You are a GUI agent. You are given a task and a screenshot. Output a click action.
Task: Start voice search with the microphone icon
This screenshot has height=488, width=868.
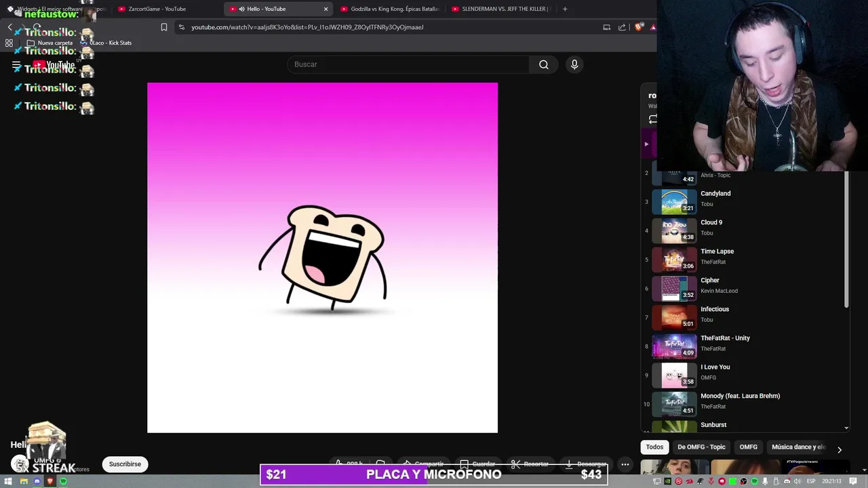click(574, 64)
